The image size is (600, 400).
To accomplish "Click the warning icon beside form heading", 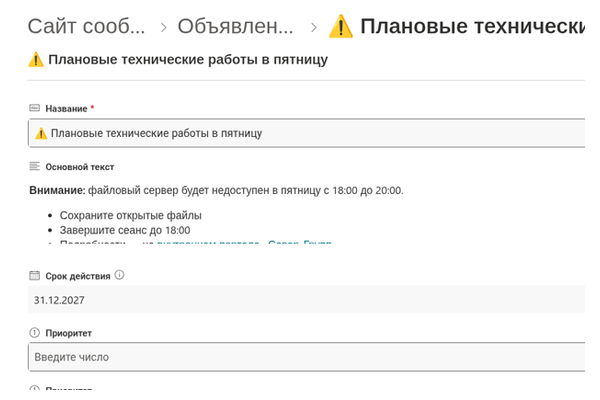I will point(36,60).
